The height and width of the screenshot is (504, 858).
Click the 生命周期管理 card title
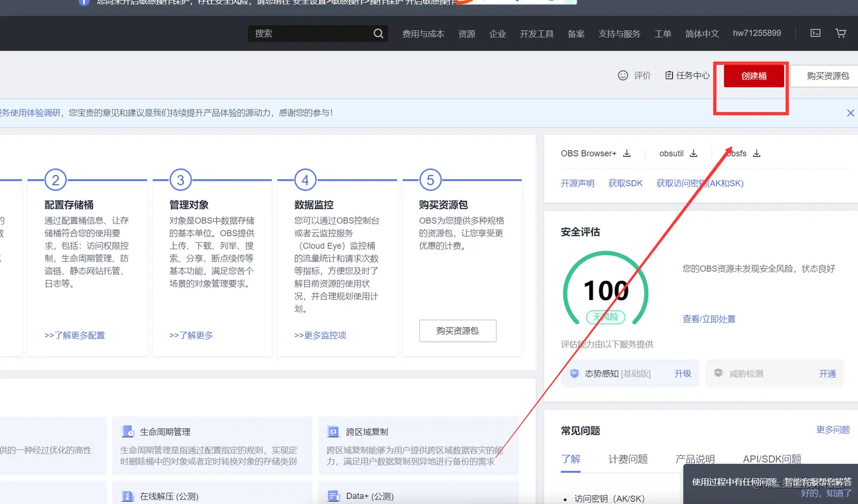point(165,432)
